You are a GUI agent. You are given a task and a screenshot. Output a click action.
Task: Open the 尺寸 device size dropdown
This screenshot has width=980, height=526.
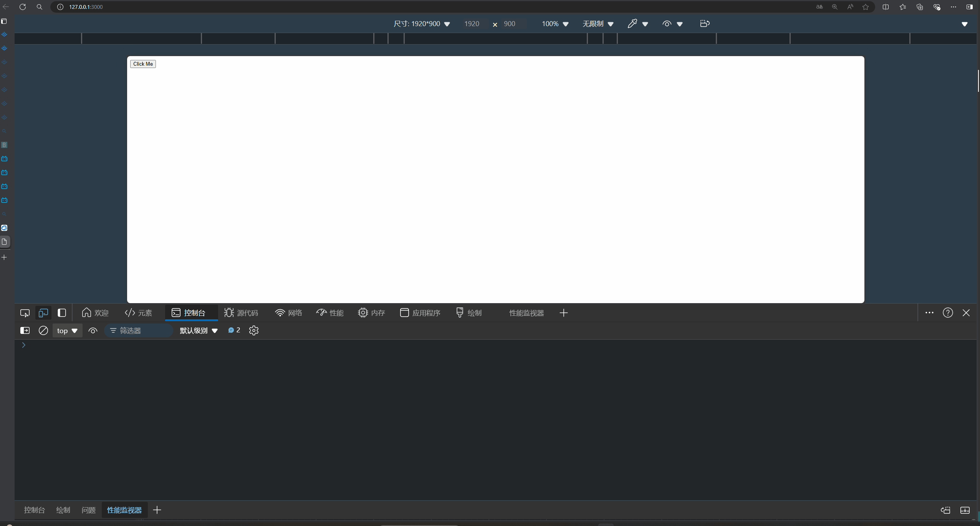421,23
